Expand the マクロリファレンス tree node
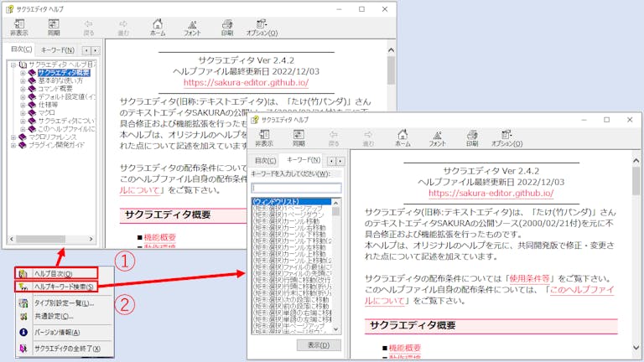Viewport: 644px width, 362px height. (13, 137)
